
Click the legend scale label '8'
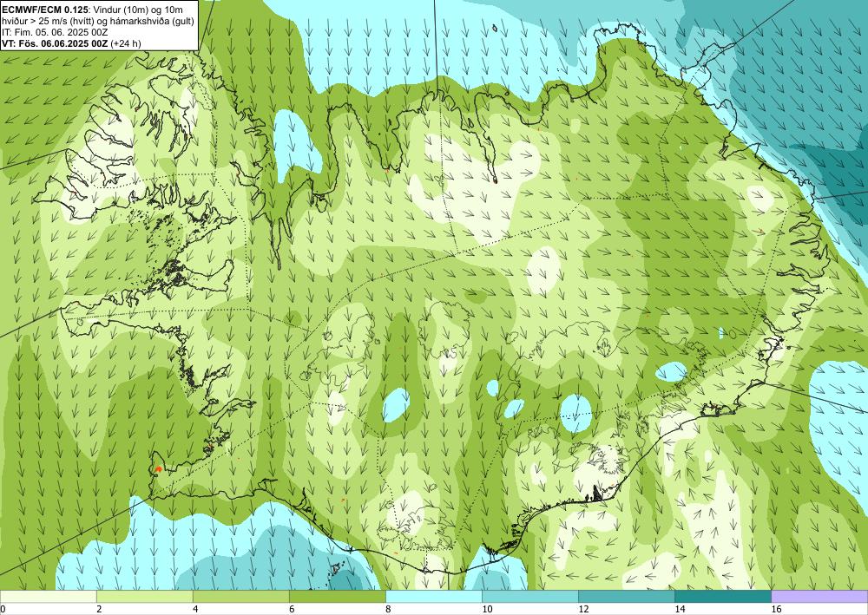tap(388, 609)
